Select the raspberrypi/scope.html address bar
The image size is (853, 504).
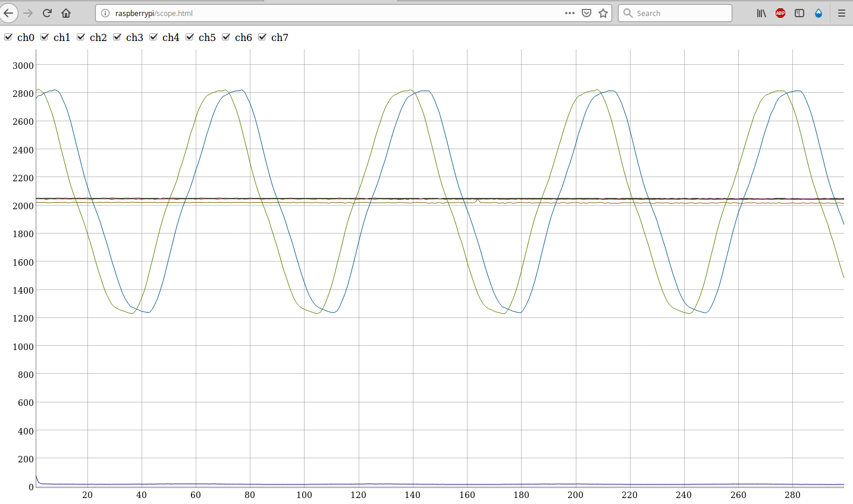tap(333, 13)
